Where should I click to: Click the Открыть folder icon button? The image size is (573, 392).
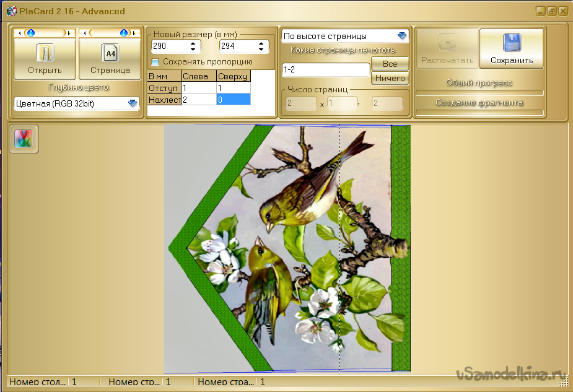45,53
